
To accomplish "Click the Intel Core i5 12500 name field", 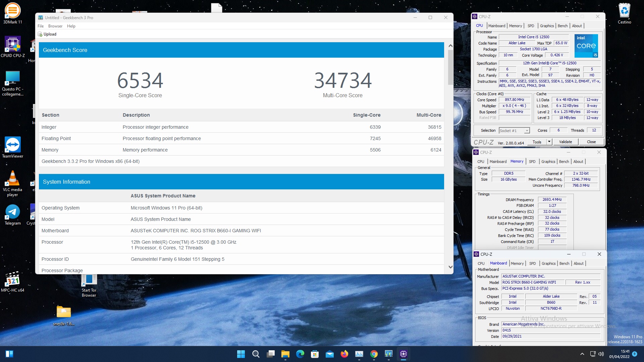I will point(534,37).
